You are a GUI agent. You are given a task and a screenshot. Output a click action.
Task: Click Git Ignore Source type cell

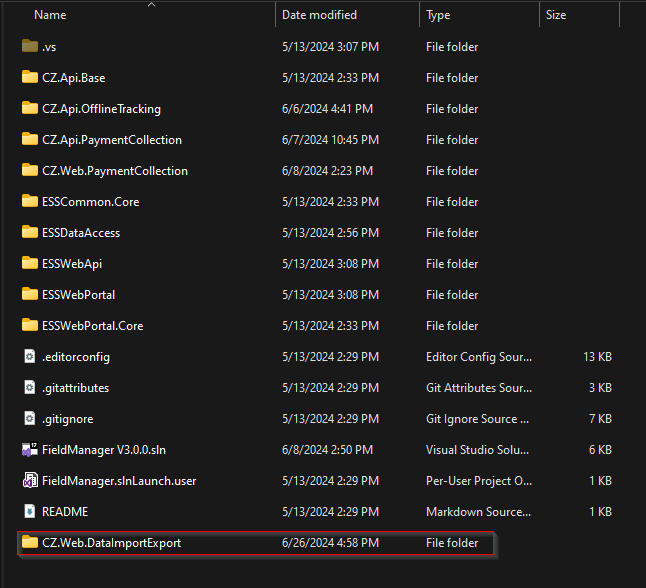477,419
